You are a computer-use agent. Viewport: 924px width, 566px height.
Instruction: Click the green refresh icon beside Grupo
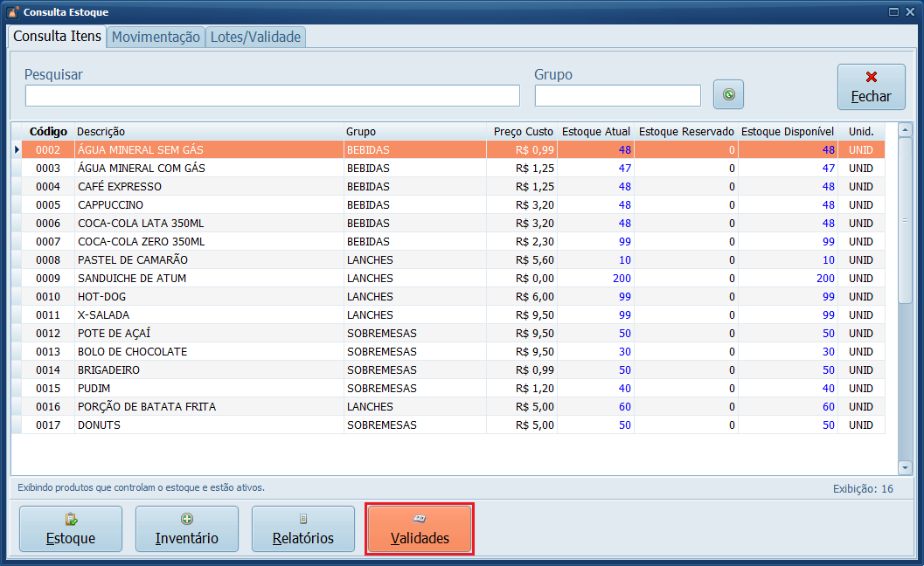(728, 94)
